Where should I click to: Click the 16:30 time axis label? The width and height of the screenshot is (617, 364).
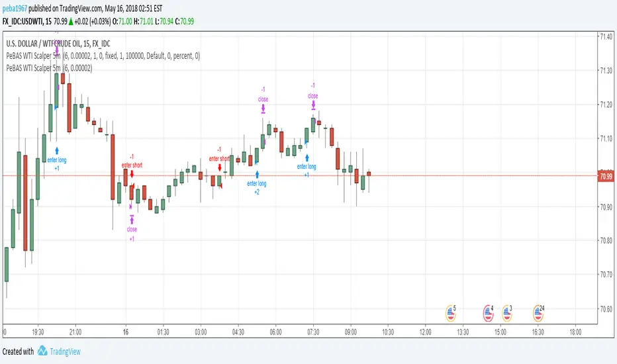pyautogui.click(x=538, y=332)
